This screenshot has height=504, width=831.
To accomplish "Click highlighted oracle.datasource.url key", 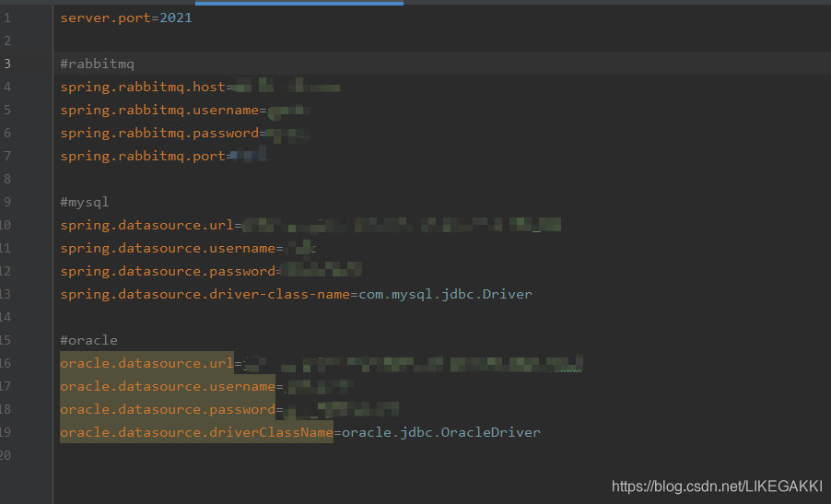I will coord(146,363).
